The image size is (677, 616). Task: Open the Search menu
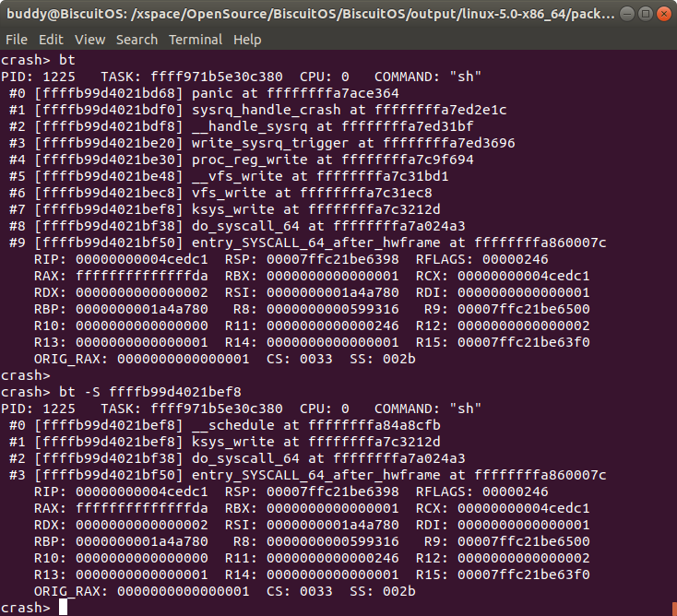pyautogui.click(x=137, y=40)
